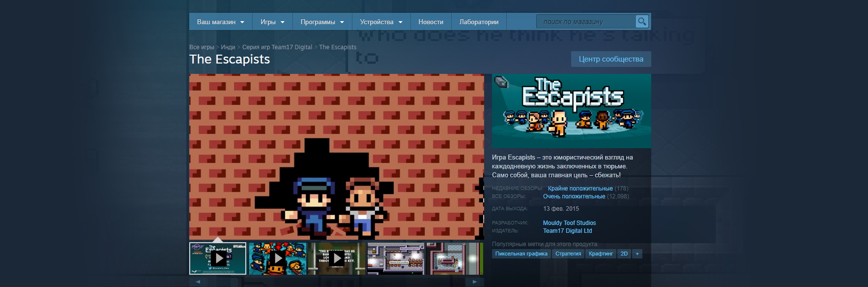Open developer link Mouldy Toof Studios
Viewport: 868px width, 287px height.
pos(569,223)
